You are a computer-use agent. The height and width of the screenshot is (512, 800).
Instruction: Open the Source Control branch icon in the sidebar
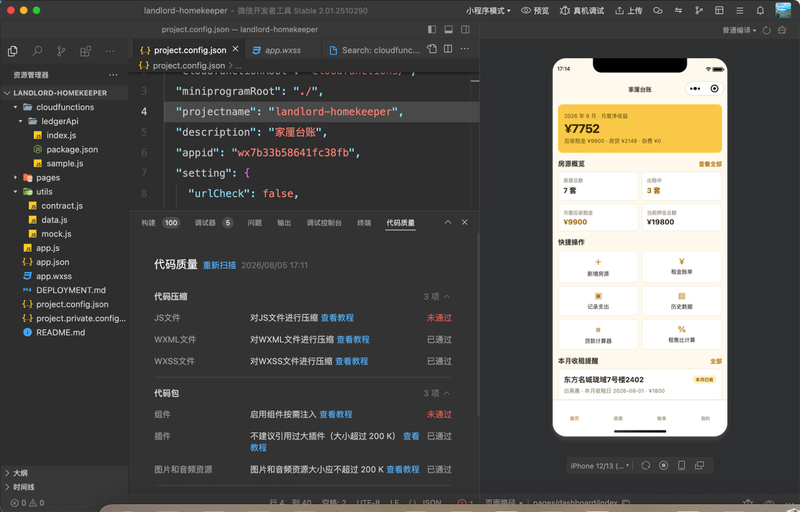61,51
